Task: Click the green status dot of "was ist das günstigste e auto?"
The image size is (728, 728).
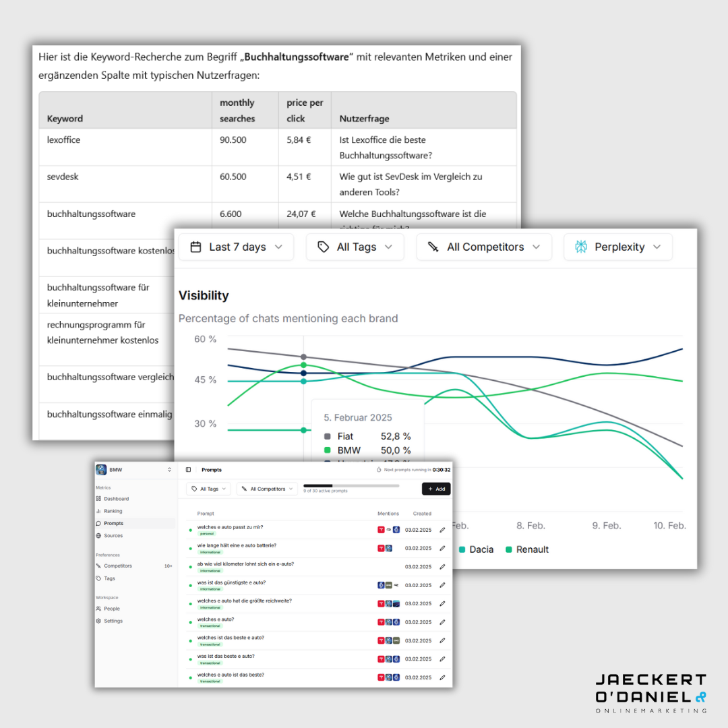Action: [190, 586]
